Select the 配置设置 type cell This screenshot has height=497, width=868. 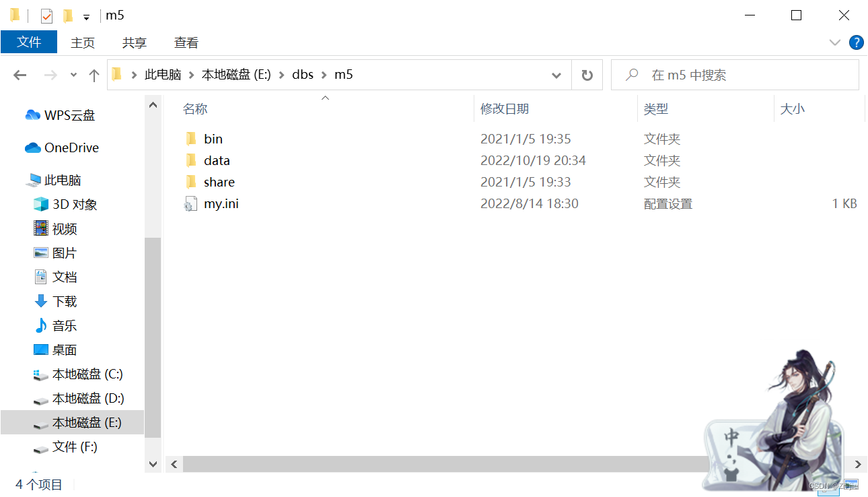coord(668,203)
